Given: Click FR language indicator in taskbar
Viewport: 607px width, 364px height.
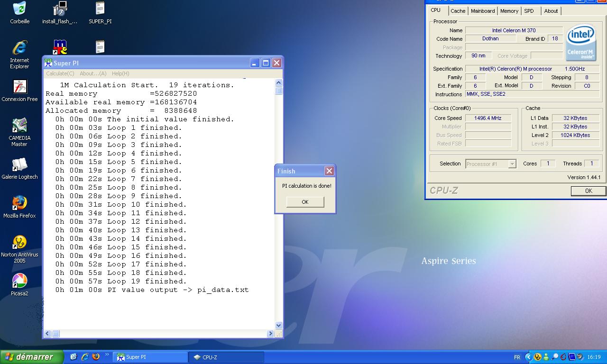Looking at the screenshot, I should pos(517,357).
